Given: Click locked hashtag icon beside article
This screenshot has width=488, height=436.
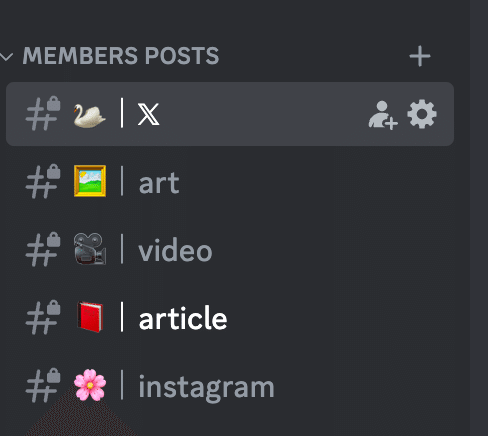Looking at the screenshot, I should [x=43, y=317].
